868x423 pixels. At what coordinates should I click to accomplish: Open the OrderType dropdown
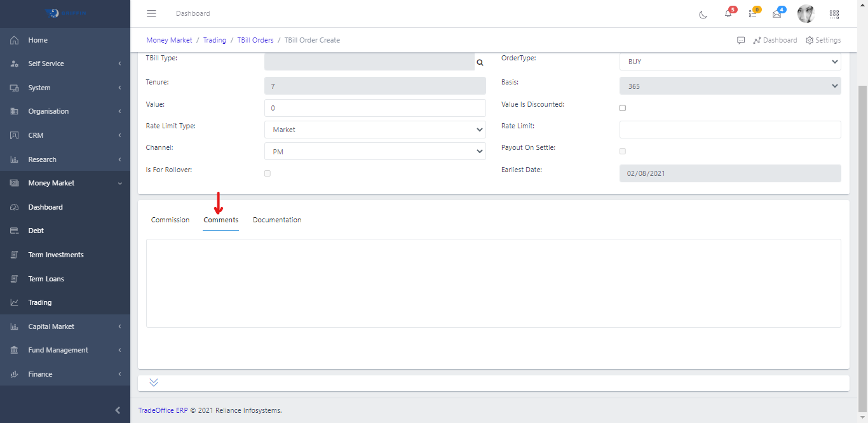(729, 62)
